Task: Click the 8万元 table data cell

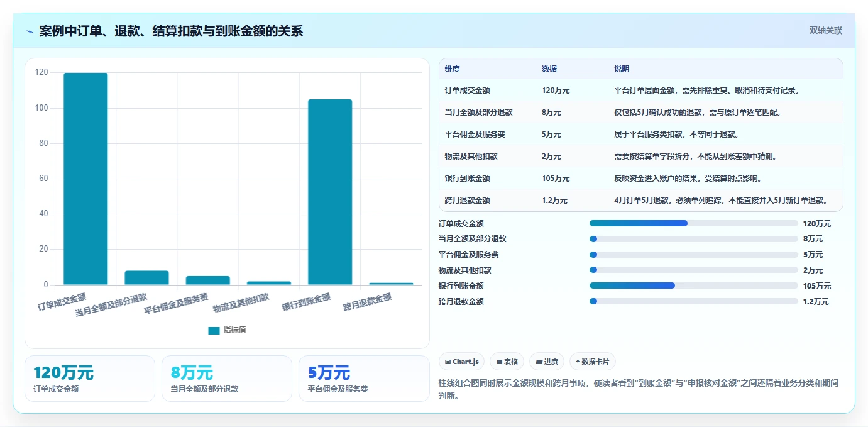Action: point(551,113)
